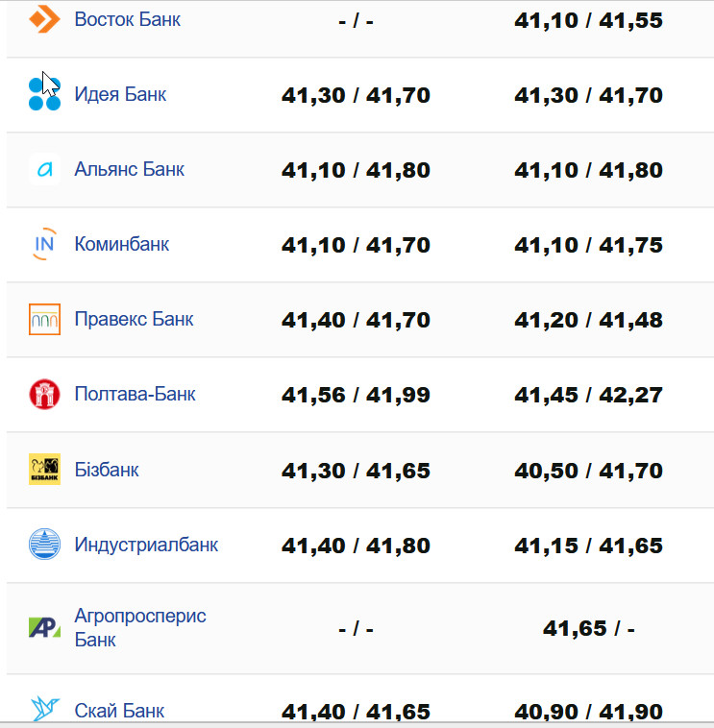Screen dimensions: 714x728
Task: Follow the Бізбанк link
Action: click(107, 470)
